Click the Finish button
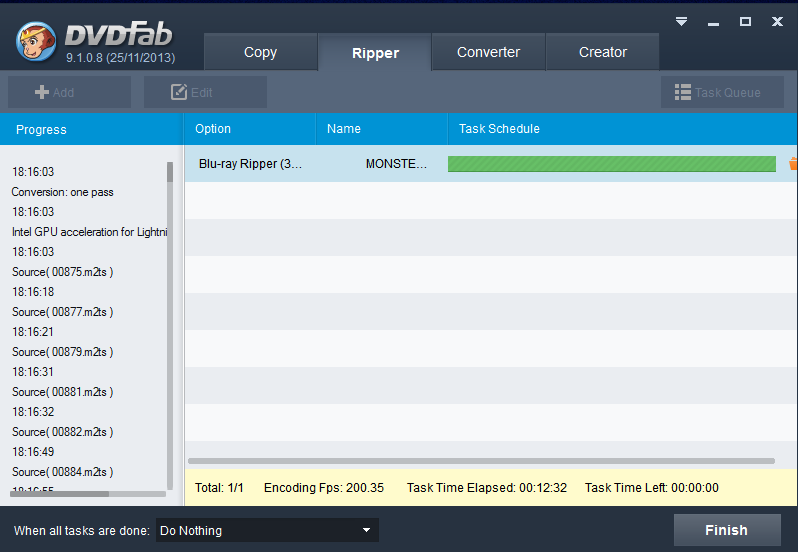798x552 pixels. [727, 530]
